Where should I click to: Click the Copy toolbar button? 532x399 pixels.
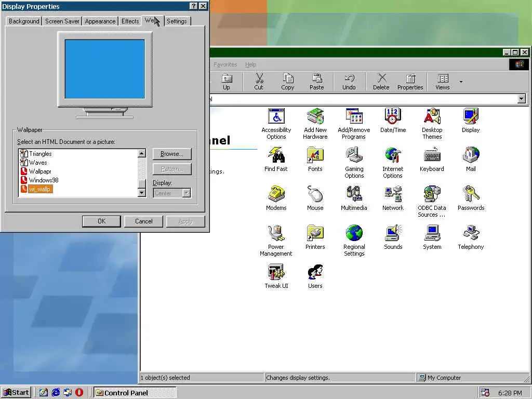(288, 82)
